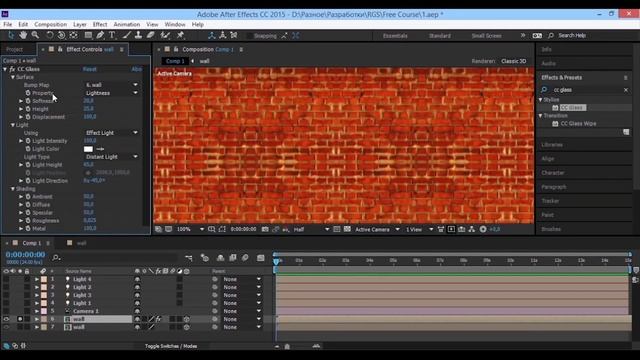Select the Unified Camera tool
640x360 pixels.
pos(61,36)
